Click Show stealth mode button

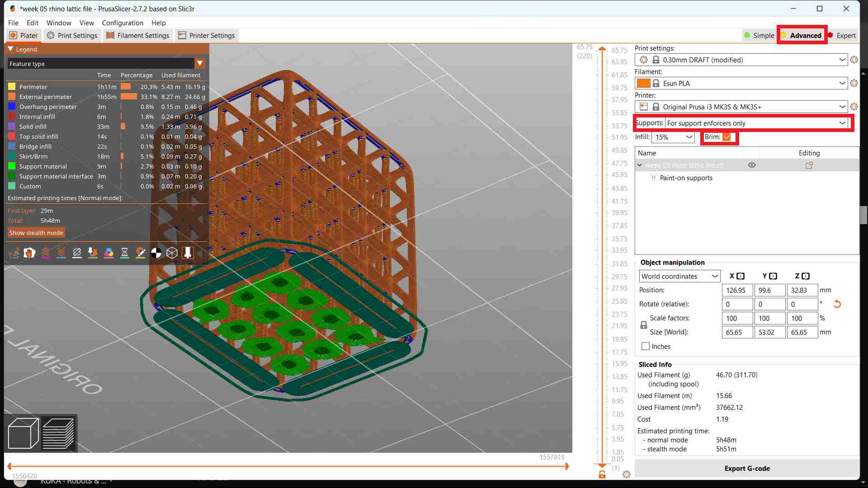click(36, 233)
